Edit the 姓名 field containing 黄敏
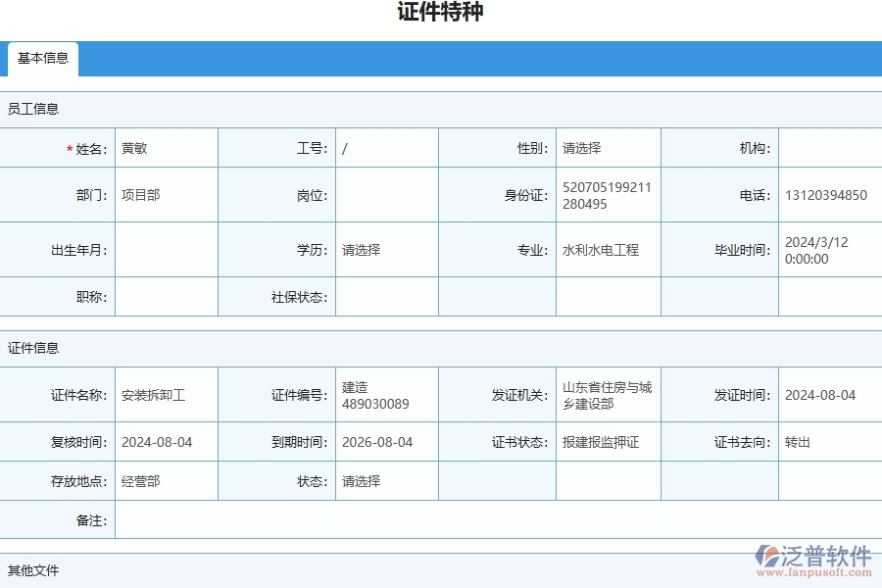The width and height of the screenshot is (882, 588). pyautogui.click(x=165, y=147)
